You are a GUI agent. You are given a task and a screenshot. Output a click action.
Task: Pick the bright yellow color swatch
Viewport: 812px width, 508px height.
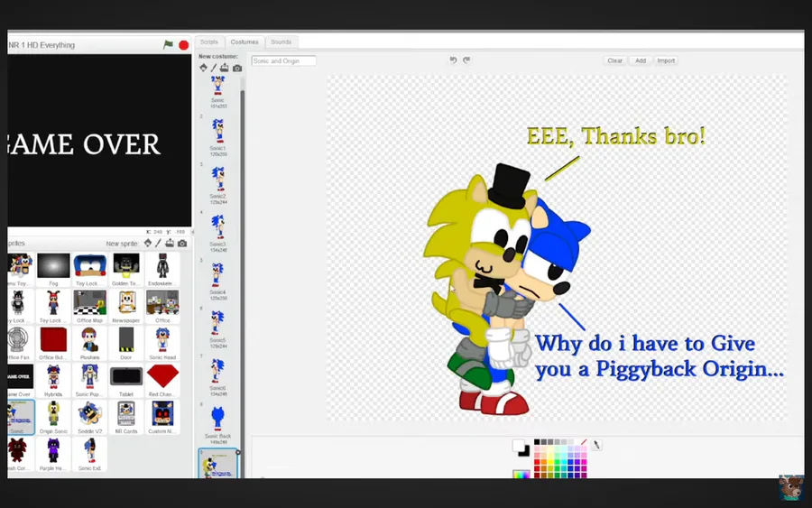point(550,462)
